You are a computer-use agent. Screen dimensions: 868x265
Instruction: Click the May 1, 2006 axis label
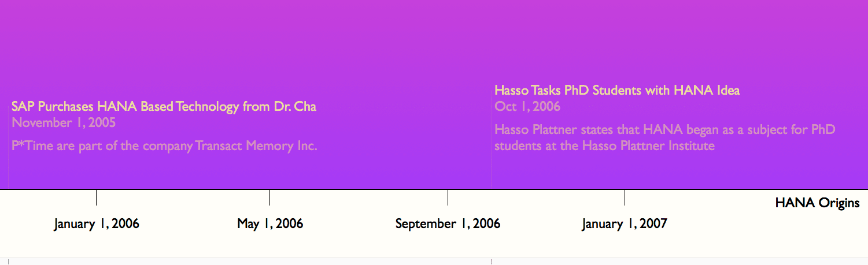pos(270,223)
